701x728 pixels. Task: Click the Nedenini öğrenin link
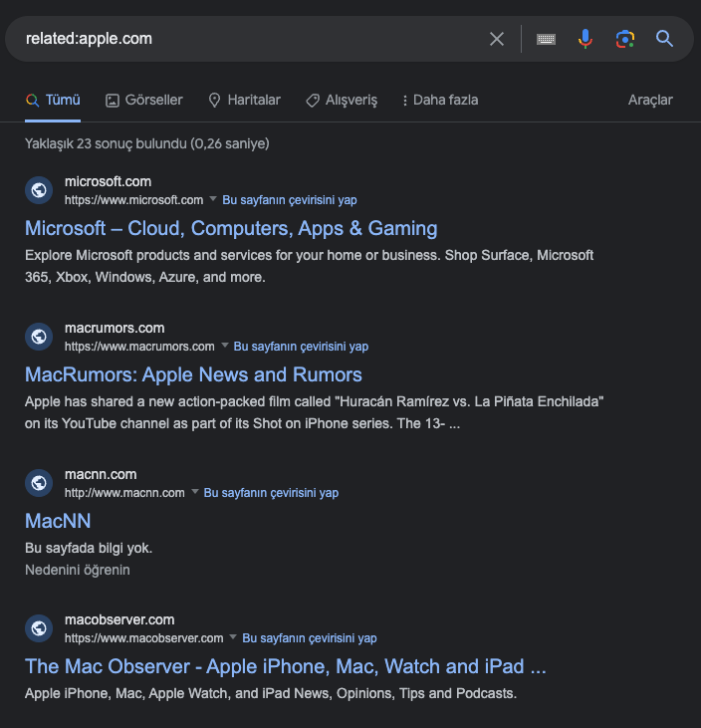point(78,570)
